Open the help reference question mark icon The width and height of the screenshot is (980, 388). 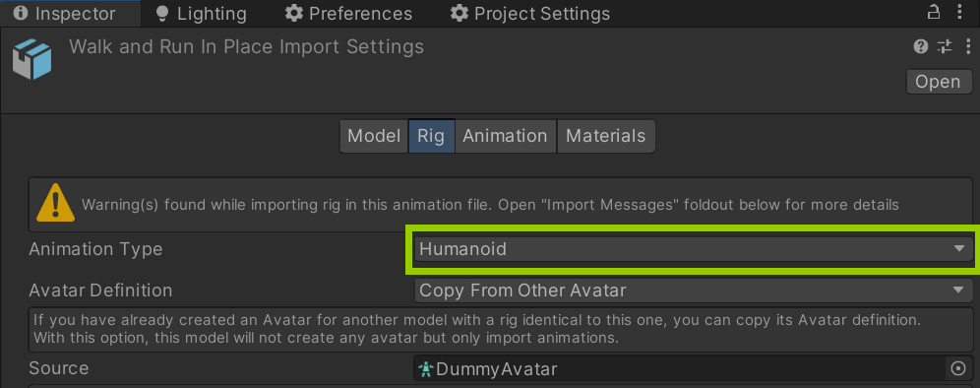click(x=920, y=46)
